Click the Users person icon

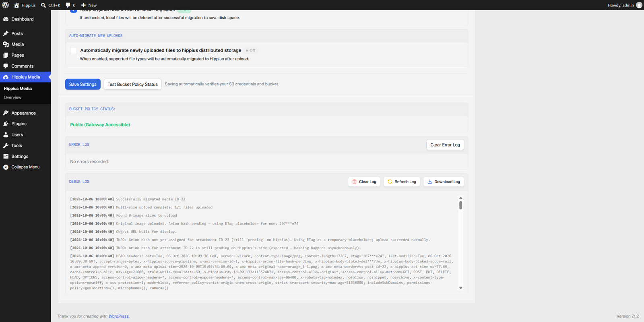[6, 135]
